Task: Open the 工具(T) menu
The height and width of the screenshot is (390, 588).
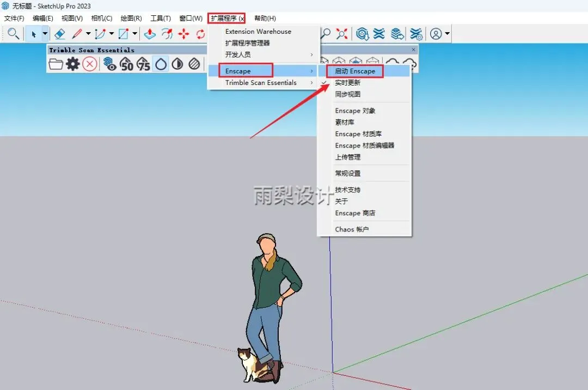Action: (x=161, y=19)
